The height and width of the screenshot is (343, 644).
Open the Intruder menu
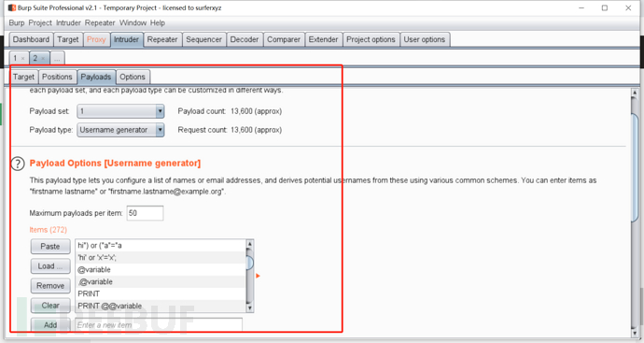68,22
